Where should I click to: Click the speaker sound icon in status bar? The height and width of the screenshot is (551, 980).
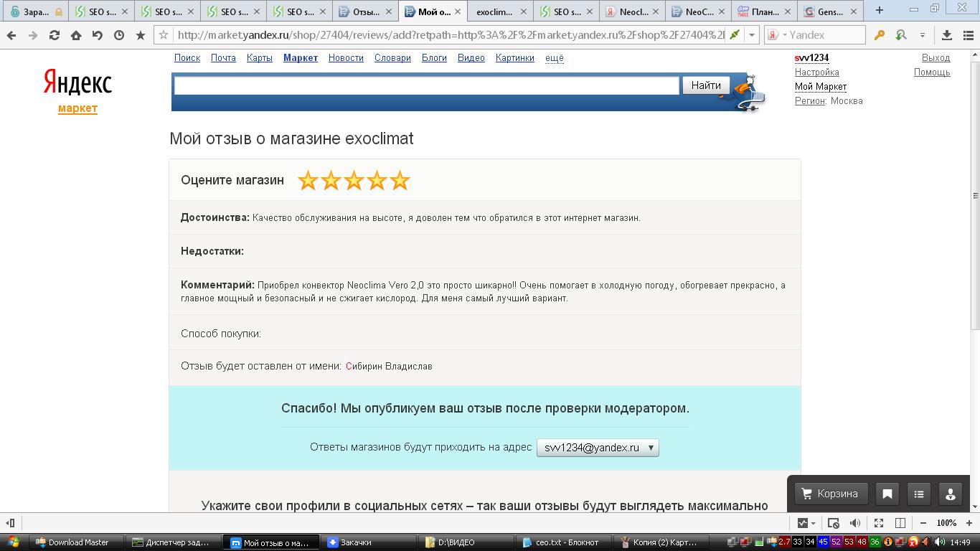[x=855, y=523]
